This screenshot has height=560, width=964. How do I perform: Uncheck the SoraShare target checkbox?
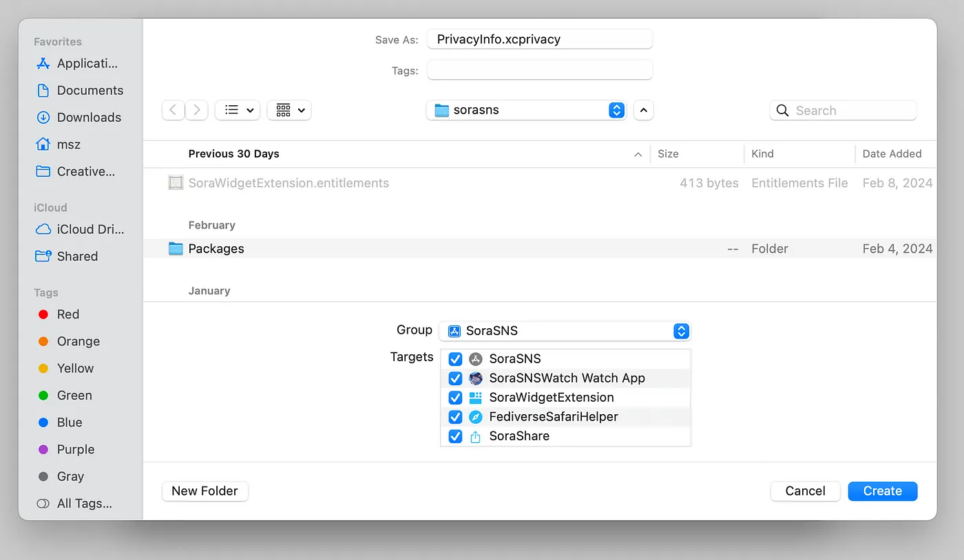pos(455,436)
